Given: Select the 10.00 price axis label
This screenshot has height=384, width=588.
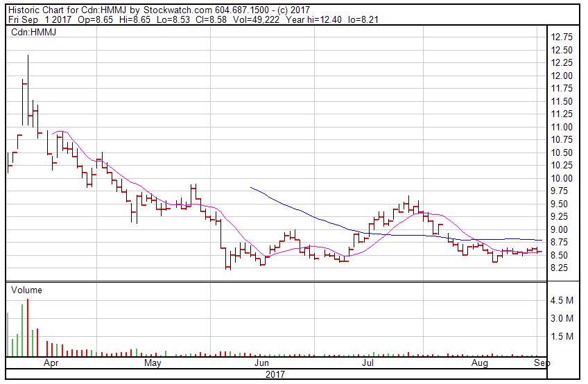Looking at the screenshot, I should coord(560,178).
